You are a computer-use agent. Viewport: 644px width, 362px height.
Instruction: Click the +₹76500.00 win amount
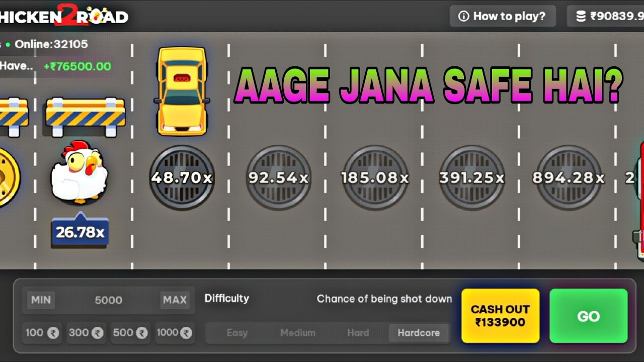tap(77, 66)
